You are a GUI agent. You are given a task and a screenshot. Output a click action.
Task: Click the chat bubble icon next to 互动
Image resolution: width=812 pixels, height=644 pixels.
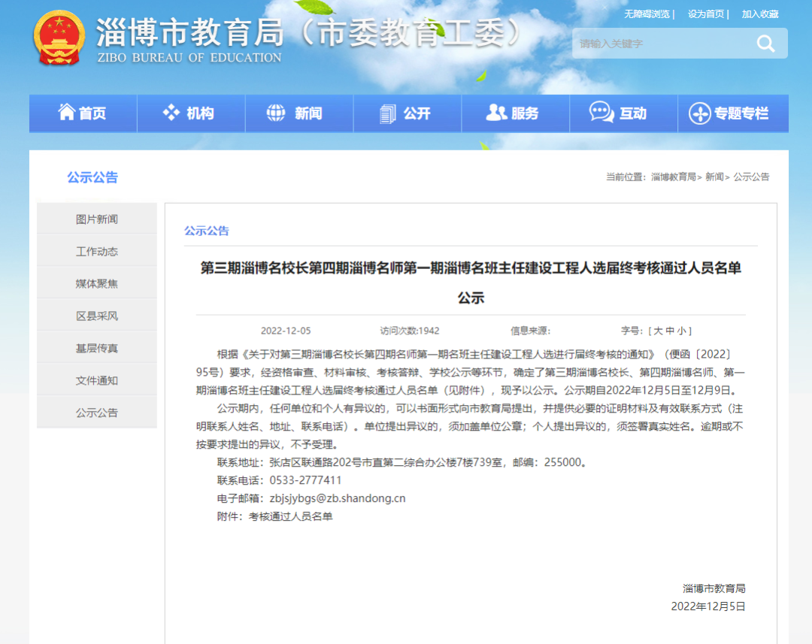[x=599, y=113]
